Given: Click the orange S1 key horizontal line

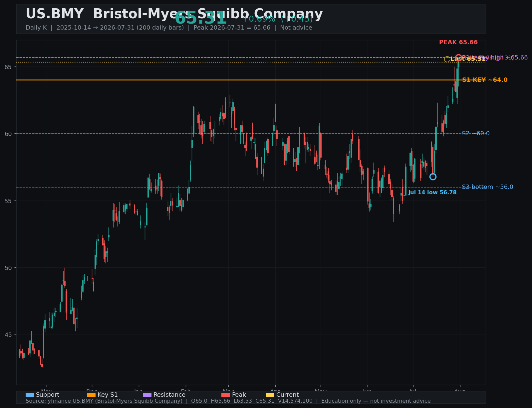Looking at the screenshot, I should (x=251, y=80).
